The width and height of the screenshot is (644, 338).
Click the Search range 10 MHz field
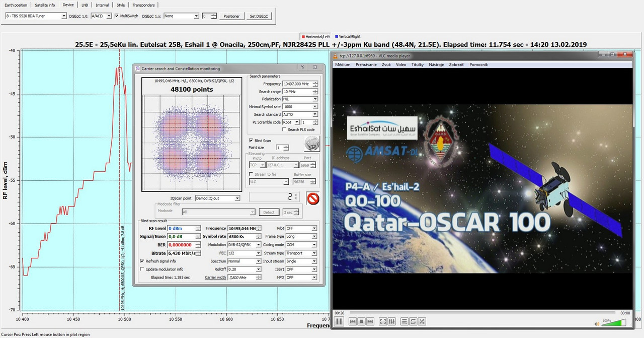[300, 92]
